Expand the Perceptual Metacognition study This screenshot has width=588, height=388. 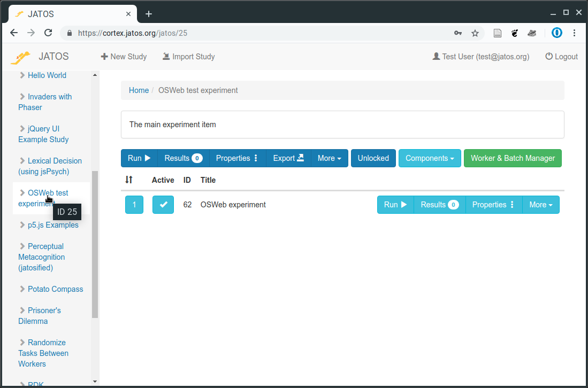[22, 246]
